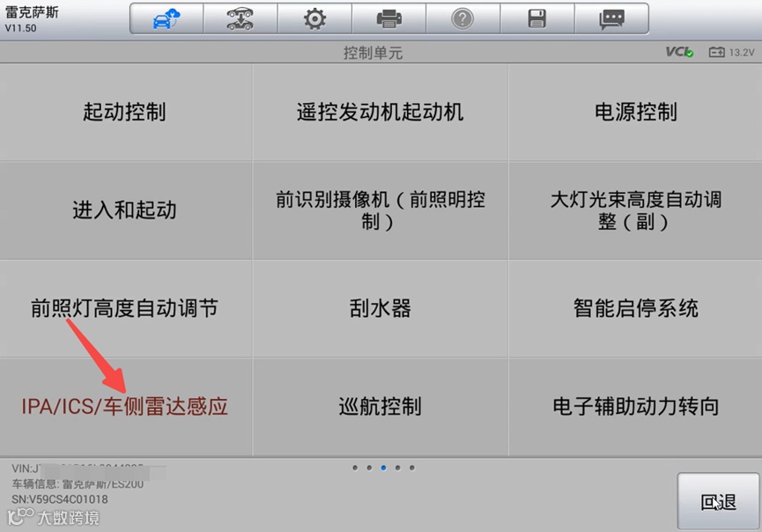762x532 pixels.
Task: Select 电子辅助动力转向 module
Action: 635,407
